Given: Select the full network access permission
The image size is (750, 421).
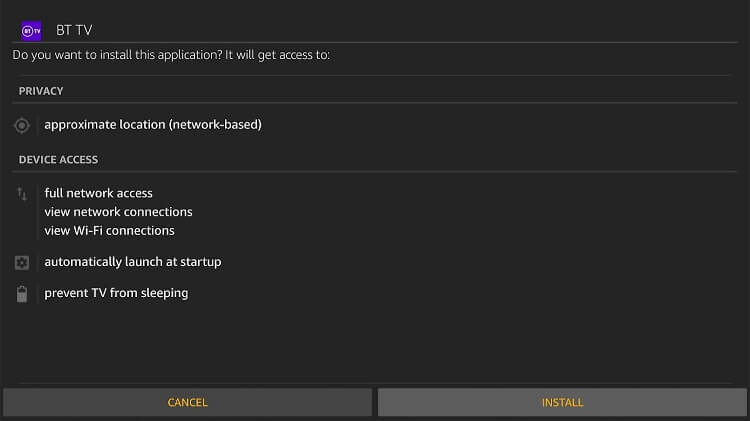Looking at the screenshot, I should (x=99, y=193).
